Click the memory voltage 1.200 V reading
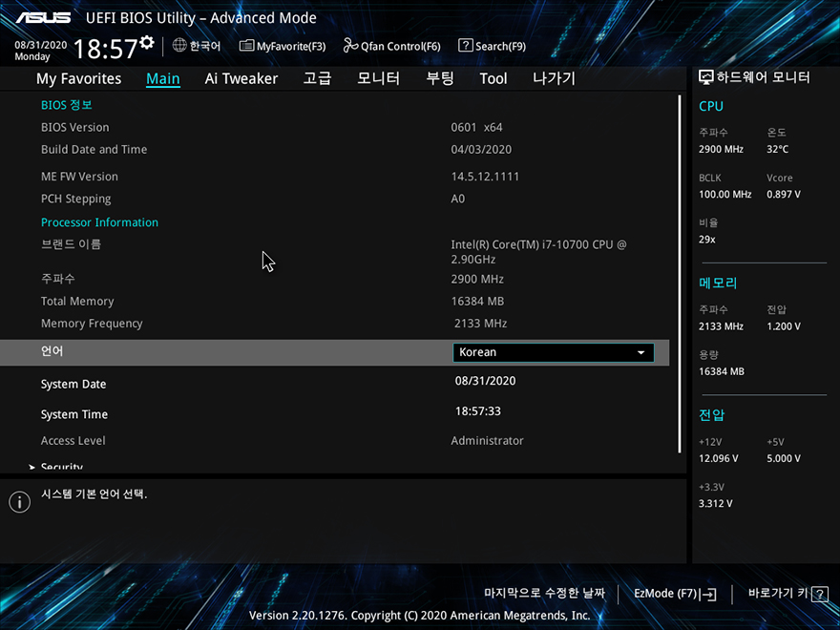Screen dimensions: 840x630 (x=784, y=326)
